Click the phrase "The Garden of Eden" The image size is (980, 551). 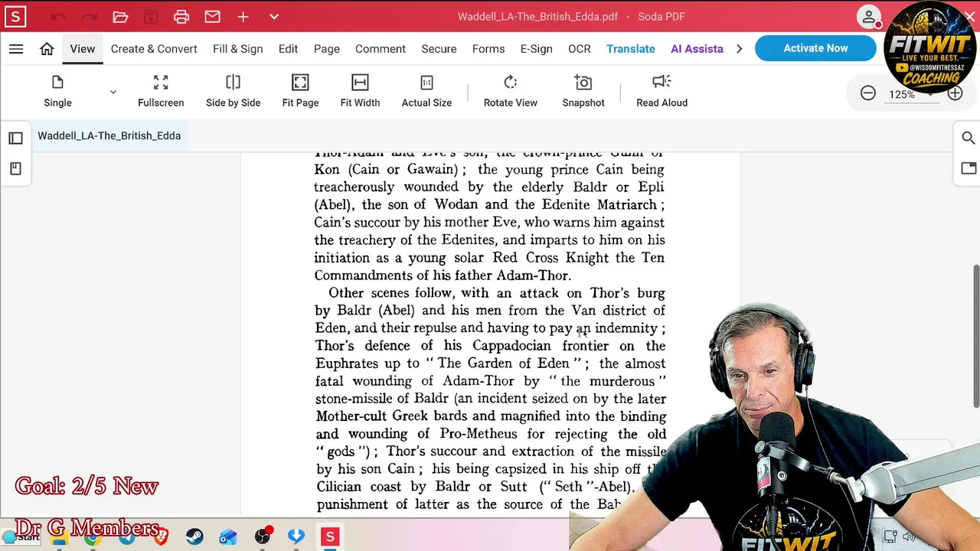(503, 364)
